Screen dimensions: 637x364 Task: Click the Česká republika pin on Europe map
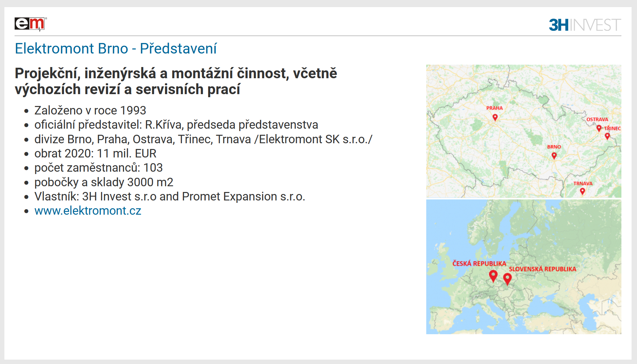click(493, 276)
